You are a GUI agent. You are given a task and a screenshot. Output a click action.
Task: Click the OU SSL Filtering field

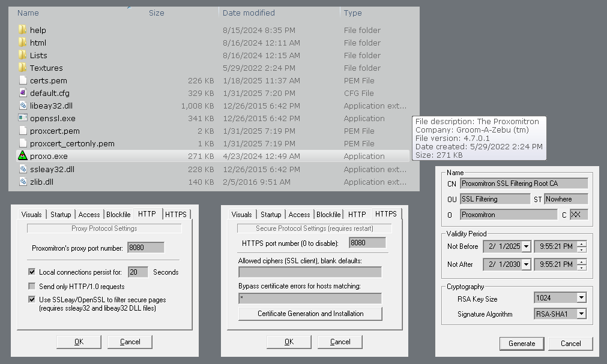point(495,199)
